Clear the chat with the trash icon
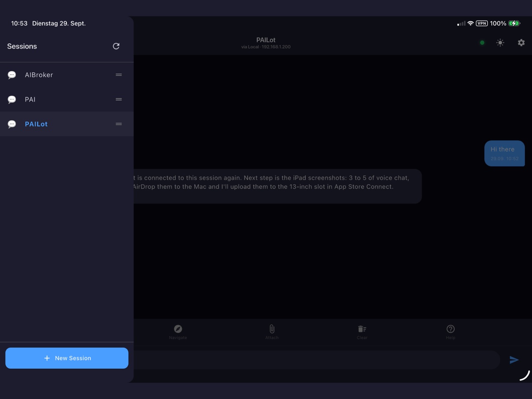The height and width of the screenshot is (399, 532). point(362,332)
